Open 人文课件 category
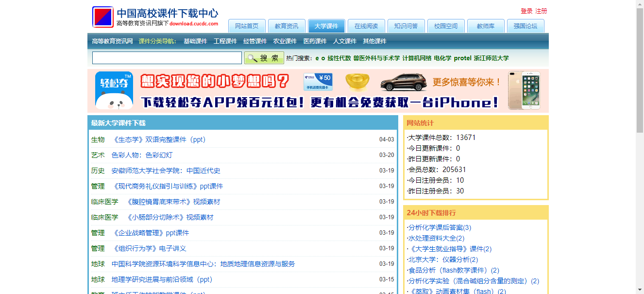Screen dimensions: 644x294 click(345, 41)
